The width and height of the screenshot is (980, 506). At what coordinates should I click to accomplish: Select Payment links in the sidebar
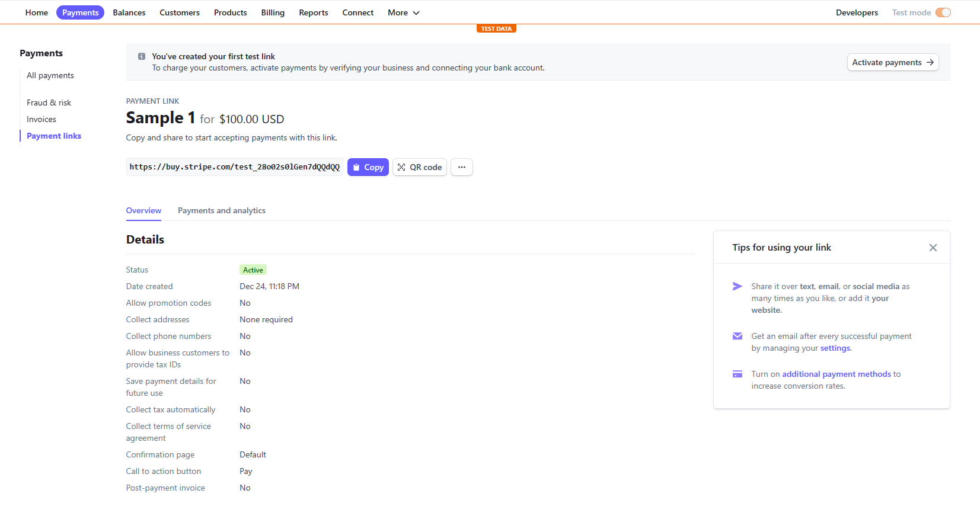(54, 136)
